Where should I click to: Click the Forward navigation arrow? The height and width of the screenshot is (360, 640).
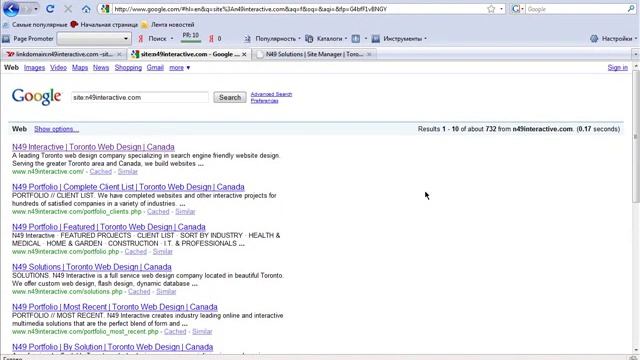pyautogui.click(x=27, y=9)
